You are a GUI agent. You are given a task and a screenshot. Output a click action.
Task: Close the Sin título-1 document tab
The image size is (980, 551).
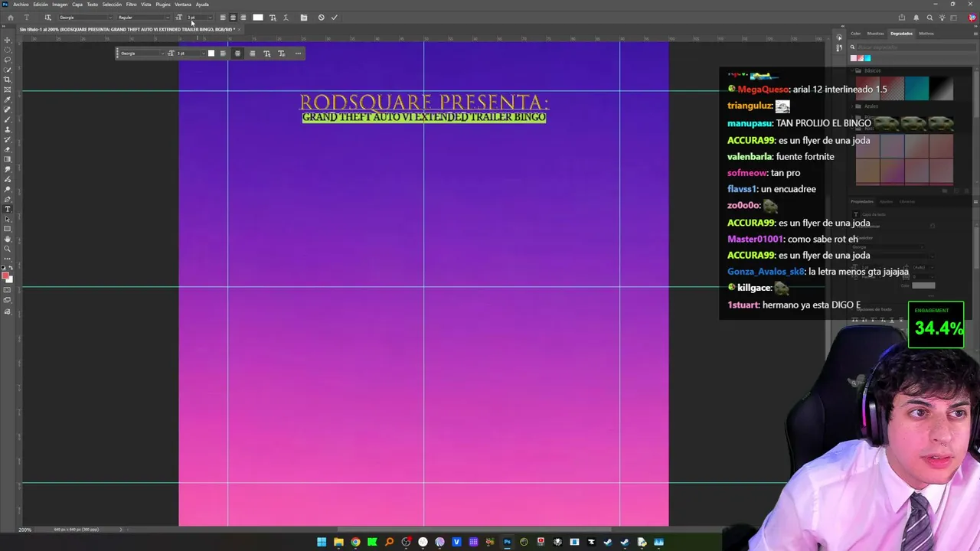pyautogui.click(x=239, y=30)
